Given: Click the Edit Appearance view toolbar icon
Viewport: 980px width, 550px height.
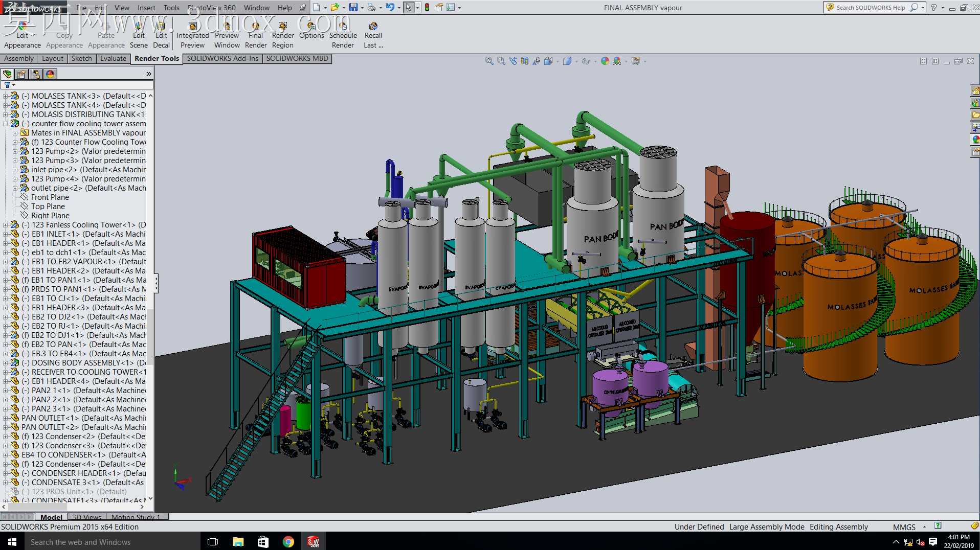Looking at the screenshot, I should pos(605,61).
